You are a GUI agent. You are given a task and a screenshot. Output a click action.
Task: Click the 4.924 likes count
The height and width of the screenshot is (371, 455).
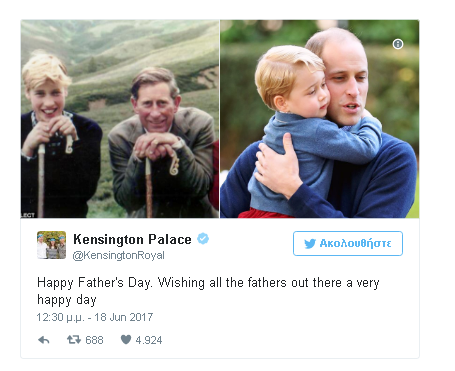149,340
